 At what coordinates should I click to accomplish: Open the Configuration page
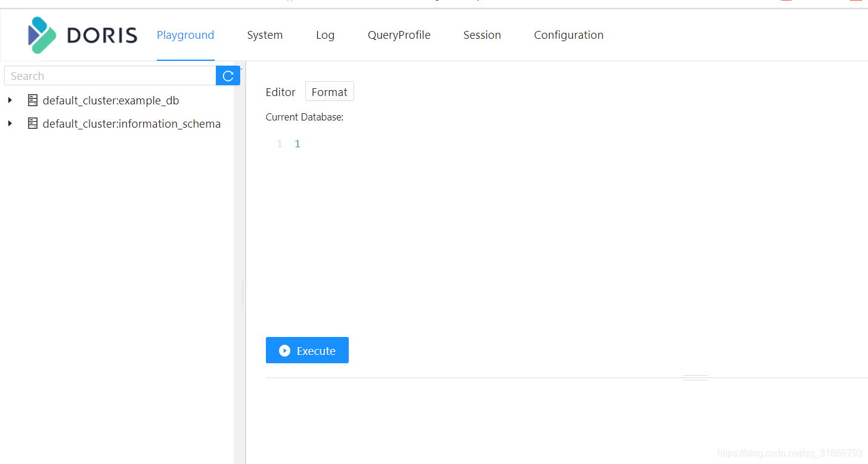568,35
